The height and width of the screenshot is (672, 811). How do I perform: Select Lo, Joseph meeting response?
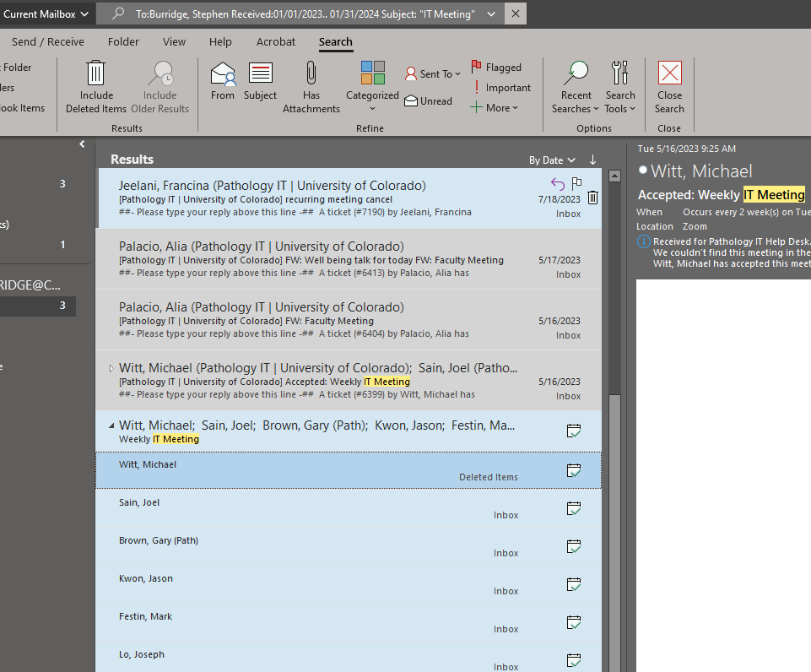349,657
